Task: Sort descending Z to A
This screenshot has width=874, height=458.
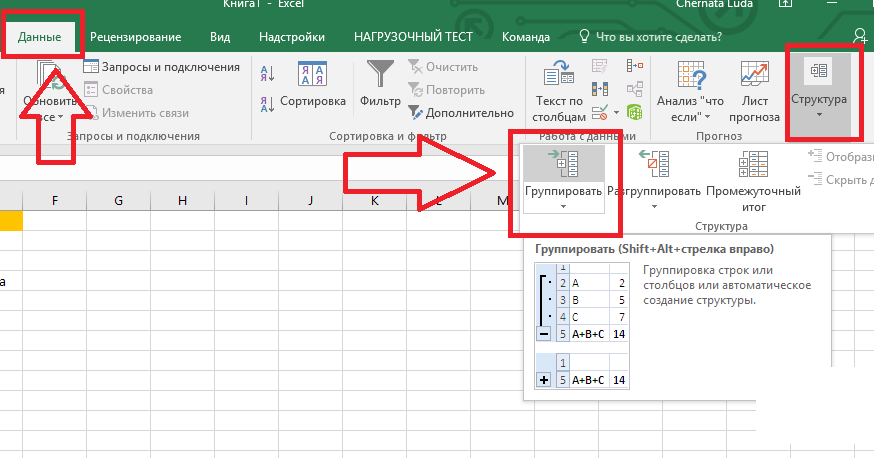Action: click(x=267, y=101)
